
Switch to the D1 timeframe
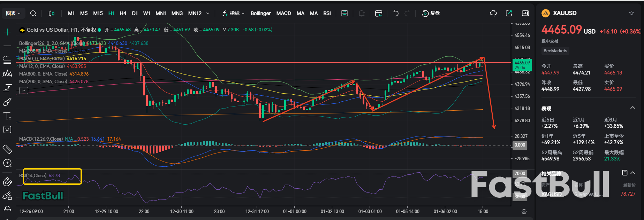tap(135, 13)
